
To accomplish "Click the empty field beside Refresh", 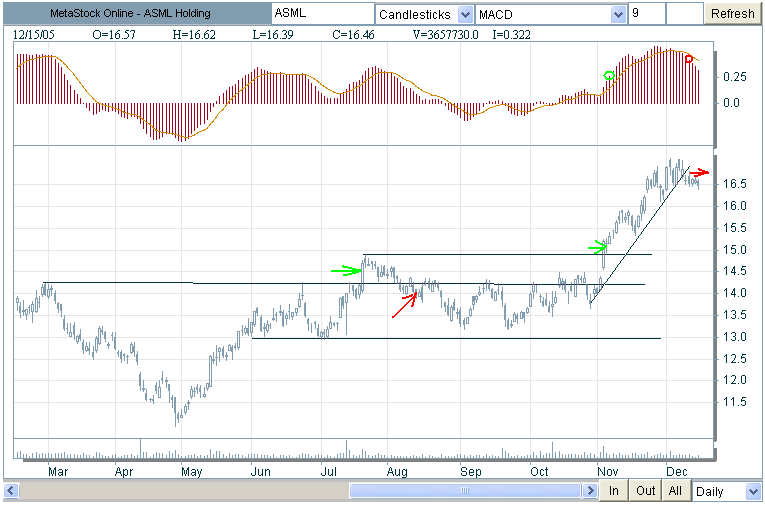I will pos(684,14).
